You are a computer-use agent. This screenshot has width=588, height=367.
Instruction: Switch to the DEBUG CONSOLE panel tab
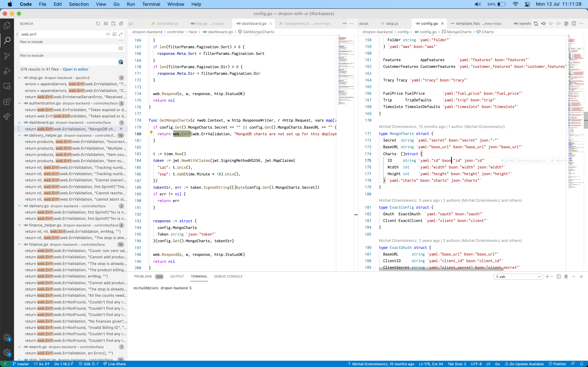(x=228, y=276)
